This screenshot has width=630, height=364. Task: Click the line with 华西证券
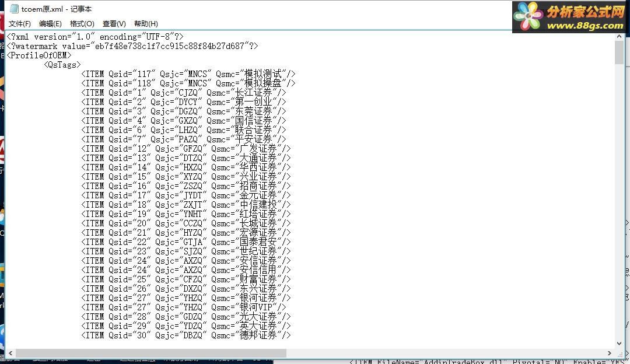[185, 167]
